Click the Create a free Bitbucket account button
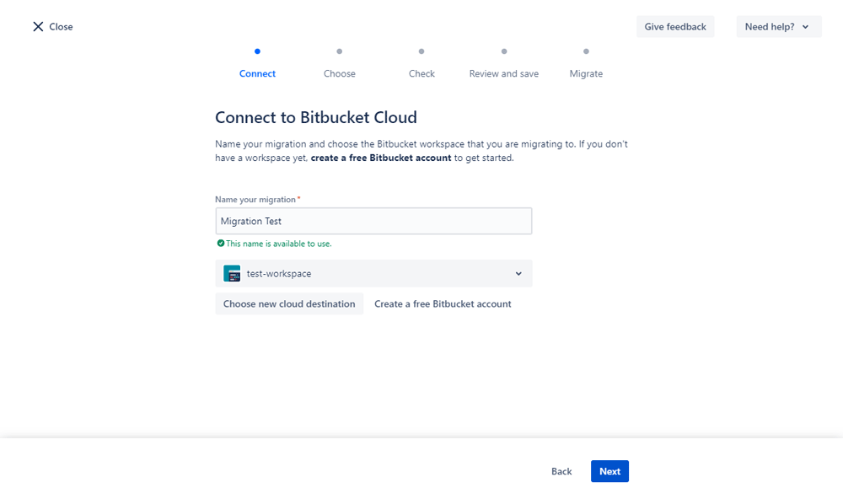 [443, 303]
